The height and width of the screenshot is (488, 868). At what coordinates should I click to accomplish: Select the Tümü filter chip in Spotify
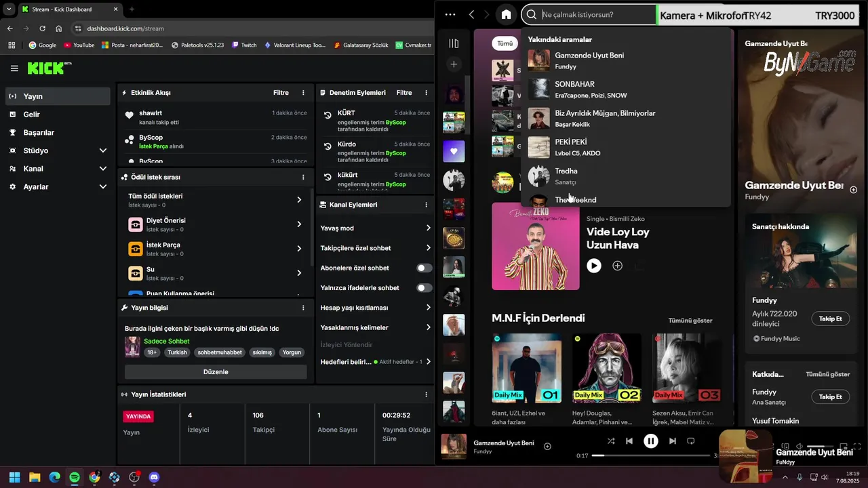505,43
